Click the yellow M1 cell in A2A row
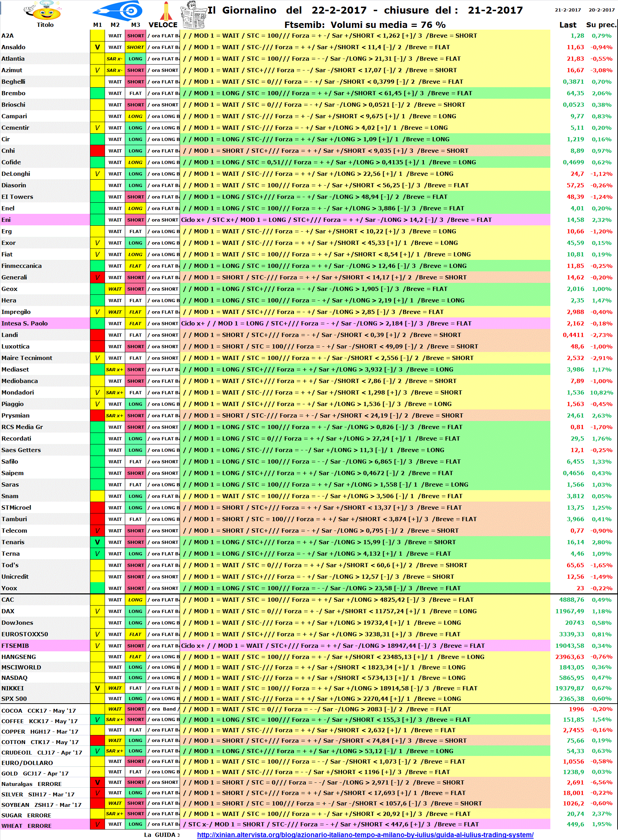618x840 pixels. 97,36
